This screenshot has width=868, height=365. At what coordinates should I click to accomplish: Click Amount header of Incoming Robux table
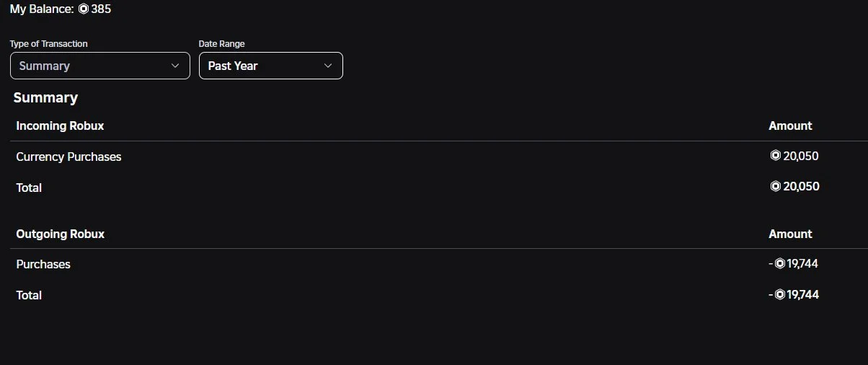pyautogui.click(x=790, y=126)
